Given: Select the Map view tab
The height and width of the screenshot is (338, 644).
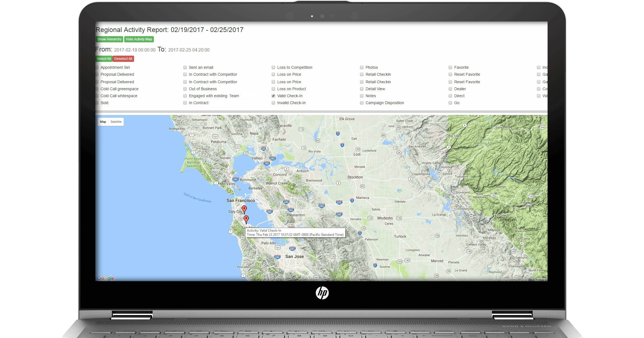Looking at the screenshot, I should point(103,122).
